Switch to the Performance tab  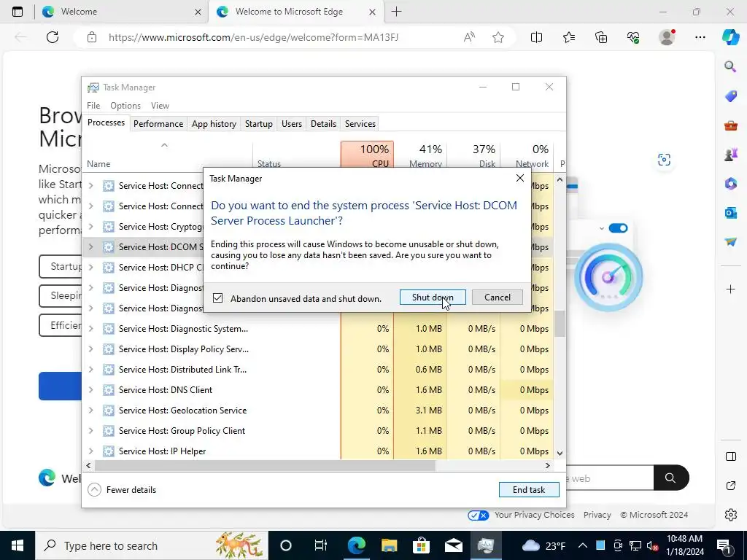pos(158,124)
